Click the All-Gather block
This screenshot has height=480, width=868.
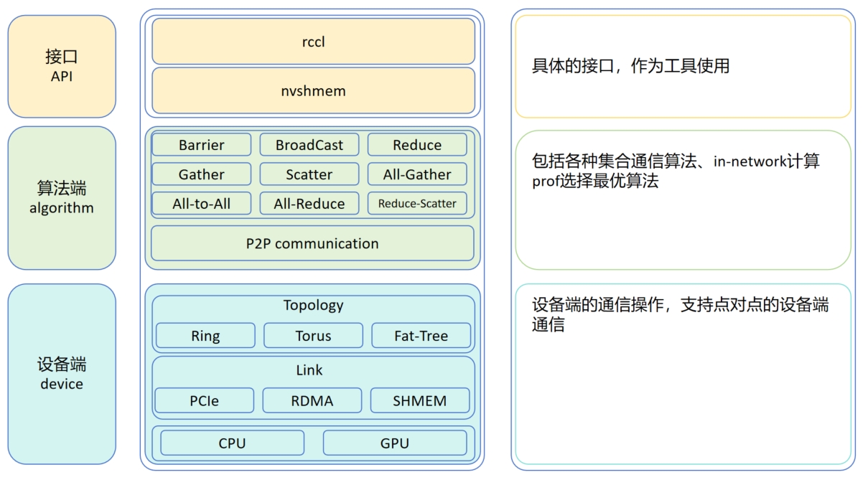pyautogui.click(x=417, y=174)
